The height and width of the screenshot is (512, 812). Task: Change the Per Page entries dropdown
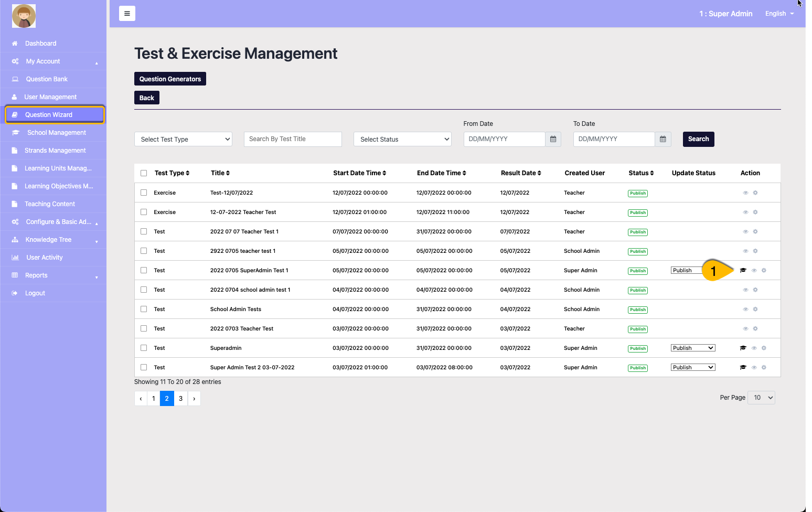[x=761, y=398]
